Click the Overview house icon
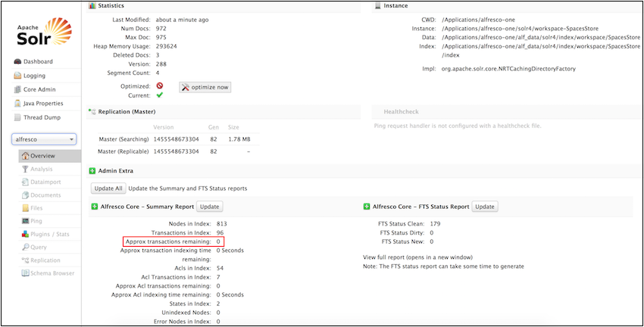 click(x=25, y=156)
